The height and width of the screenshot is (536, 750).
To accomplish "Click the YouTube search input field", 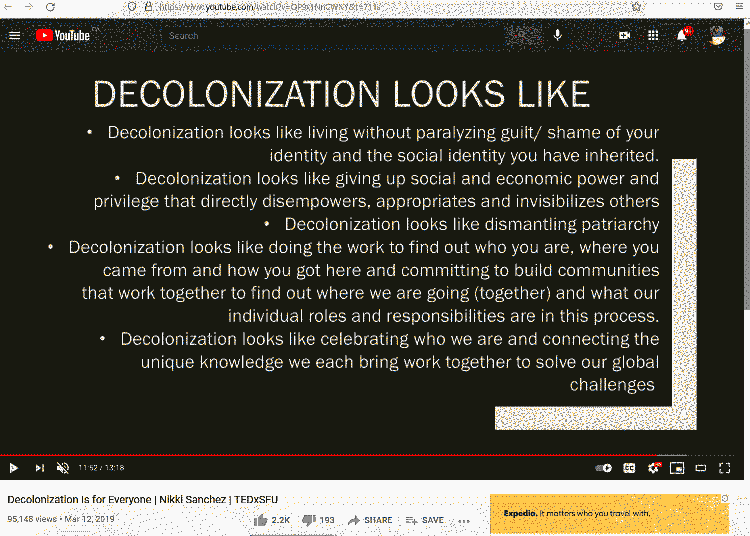I will click(330, 35).
